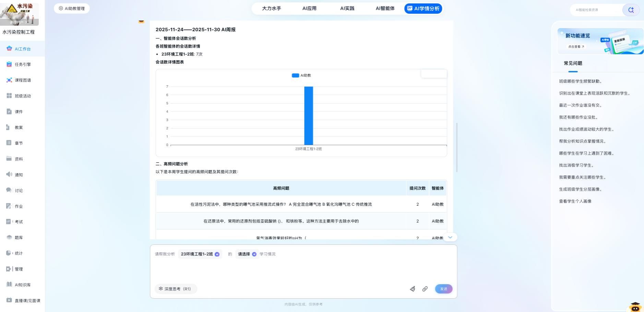
Task: Switch to the AI应用 tab
Action: pyautogui.click(x=309, y=9)
